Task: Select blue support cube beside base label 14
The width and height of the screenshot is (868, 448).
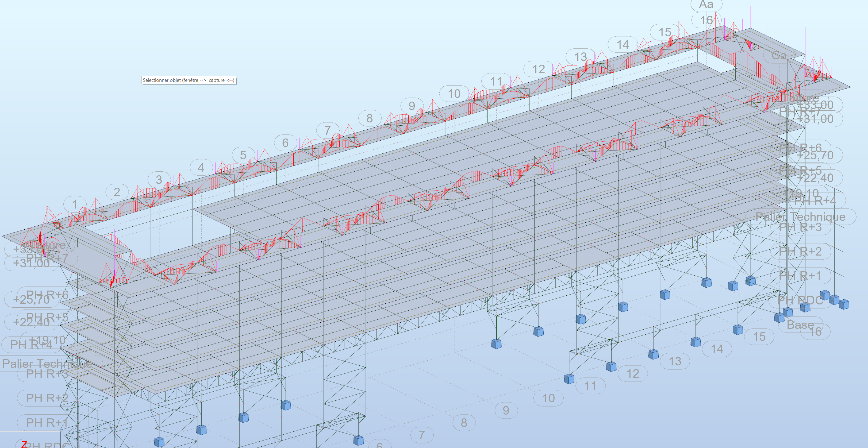Action: pyautogui.click(x=696, y=342)
